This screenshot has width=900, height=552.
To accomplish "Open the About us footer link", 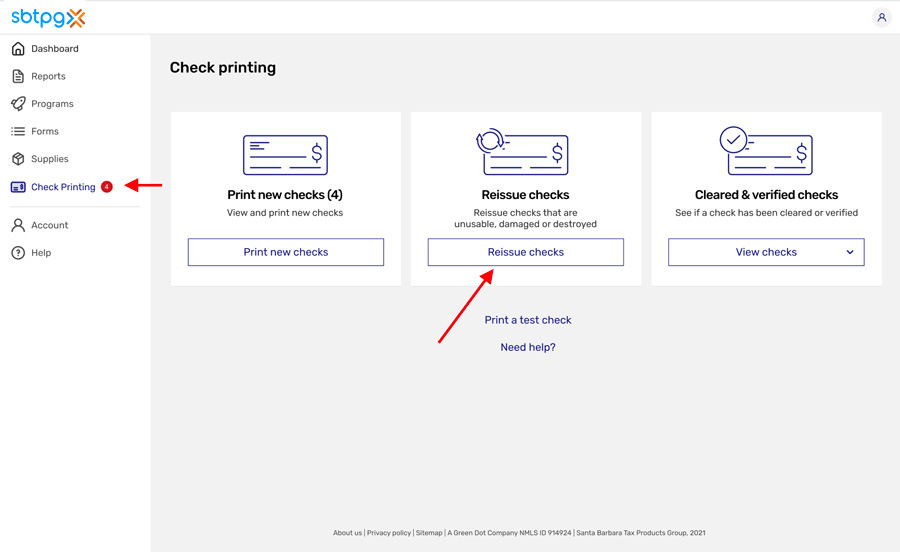I will 347,532.
